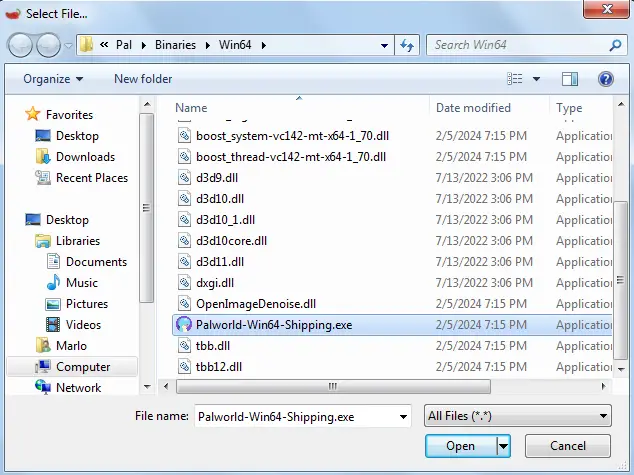Open the Videos library
This screenshot has width=634, height=475.
(x=73, y=325)
